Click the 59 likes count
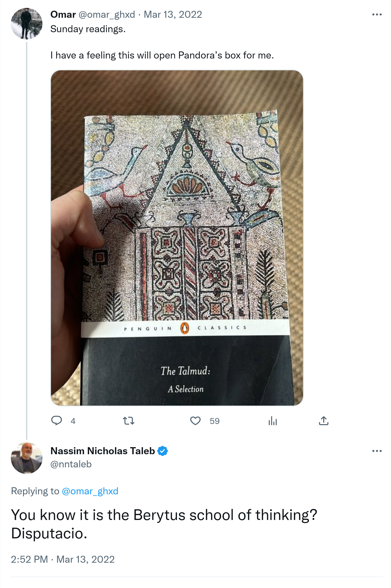Screen dimensions: 391x588 point(214,421)
